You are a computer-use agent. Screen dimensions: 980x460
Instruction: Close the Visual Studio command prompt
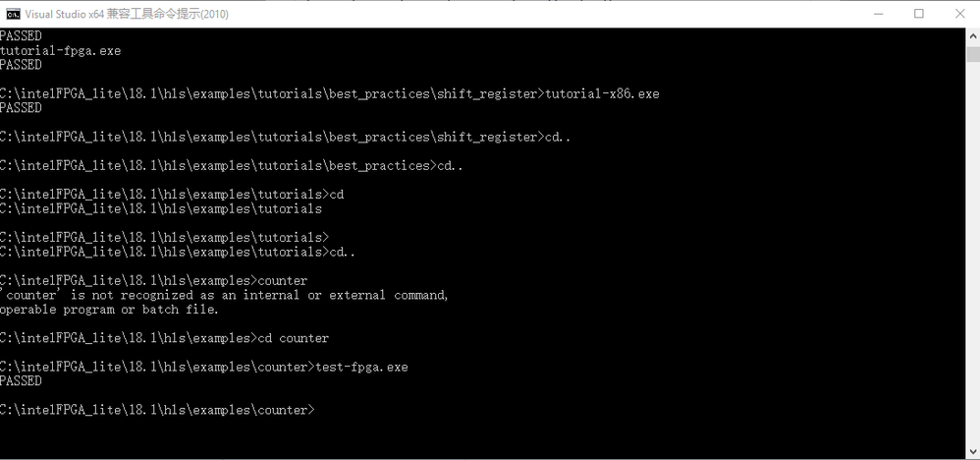pos(958,13)
